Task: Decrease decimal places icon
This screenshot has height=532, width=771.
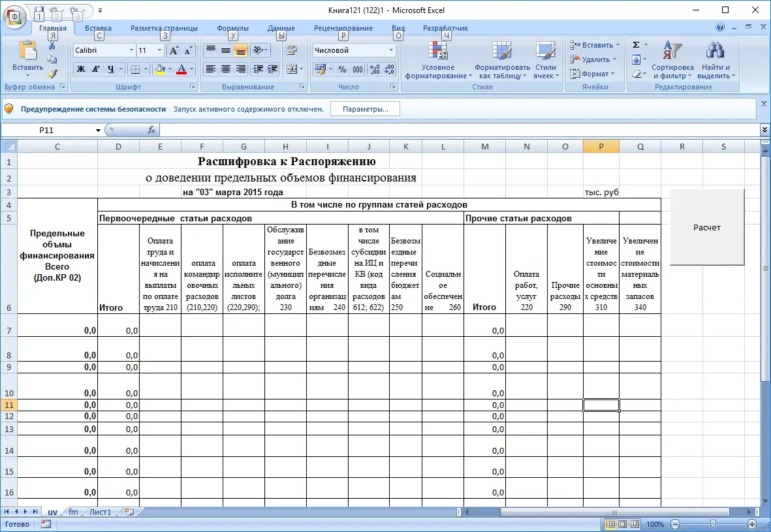Action: point(390,69)
